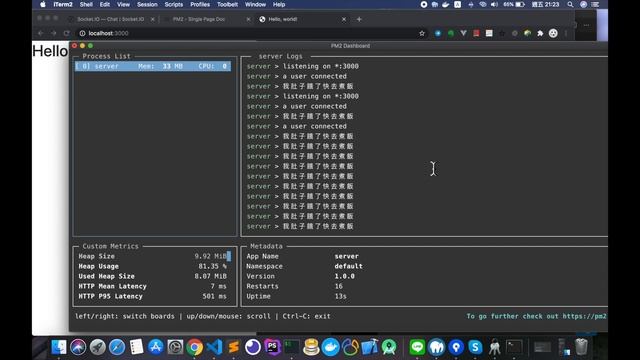Open PhpStorm from the dock
Image resolution: width=640 pixels, height=360 pixels.
272,347
